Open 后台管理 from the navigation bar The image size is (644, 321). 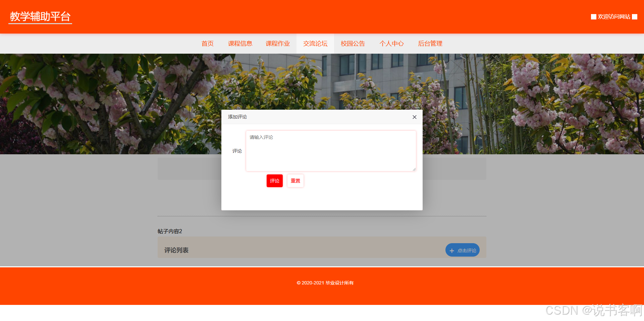(x=430, y=44)
